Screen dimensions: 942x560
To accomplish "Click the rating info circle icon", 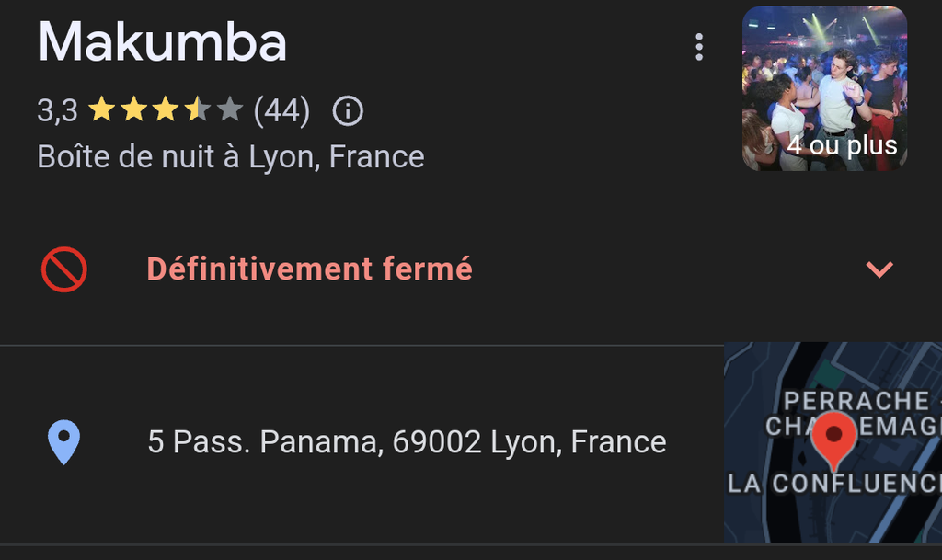I will coord(348,112).
